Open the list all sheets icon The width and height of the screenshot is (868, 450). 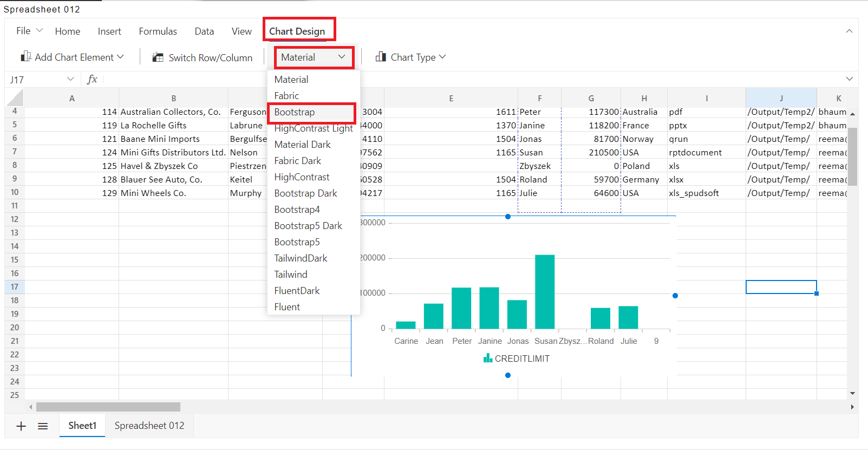tap(43, 426)
